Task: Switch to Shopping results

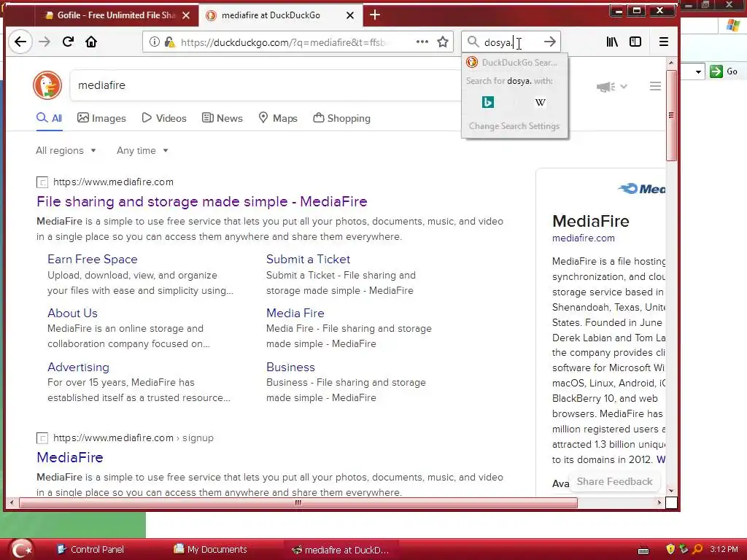Action: point(341,118)
